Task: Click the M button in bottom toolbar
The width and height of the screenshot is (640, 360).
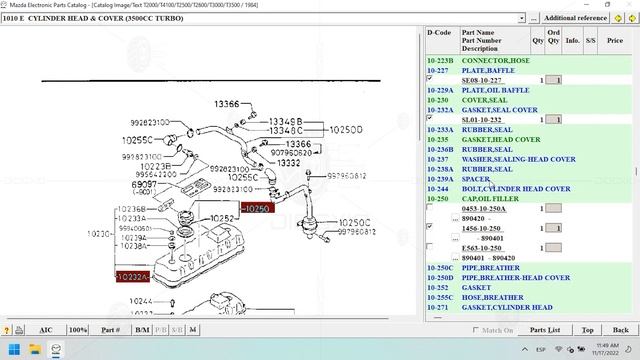Action: pyautogui.click(x=193, y=330)
